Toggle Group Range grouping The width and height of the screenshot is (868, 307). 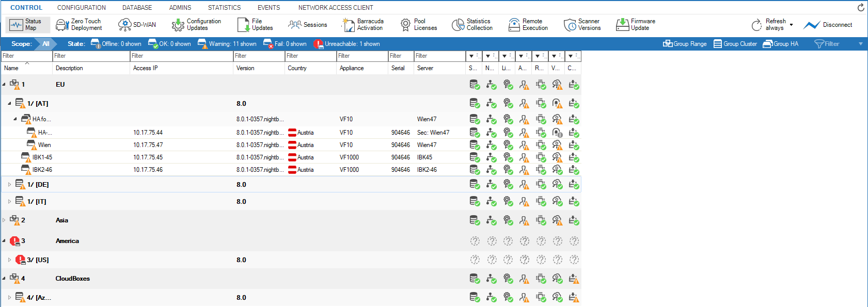pos(685,44)
